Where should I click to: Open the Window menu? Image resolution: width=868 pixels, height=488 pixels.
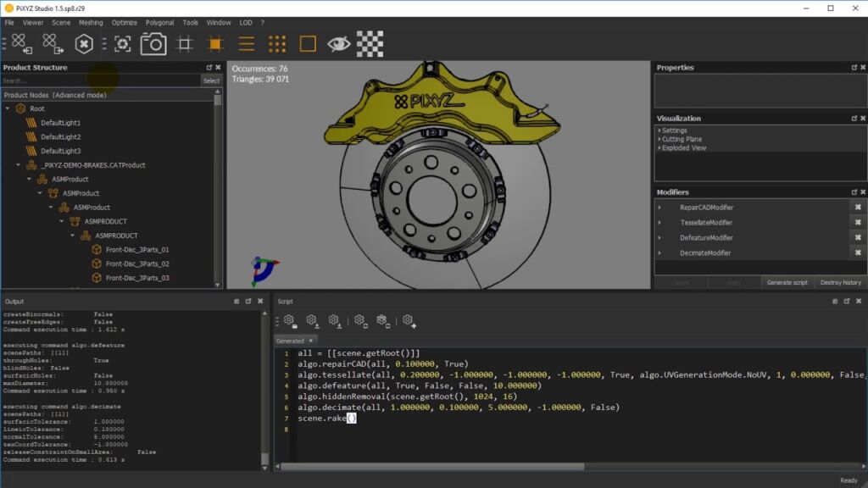(x=219, y=23)
